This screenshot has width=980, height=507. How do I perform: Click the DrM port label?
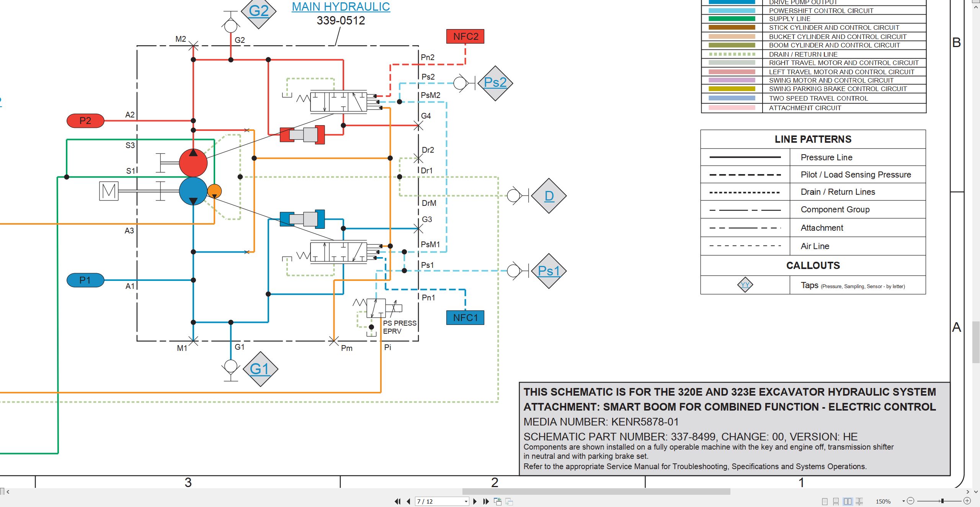pyautogui.click(x=429, y=203)
